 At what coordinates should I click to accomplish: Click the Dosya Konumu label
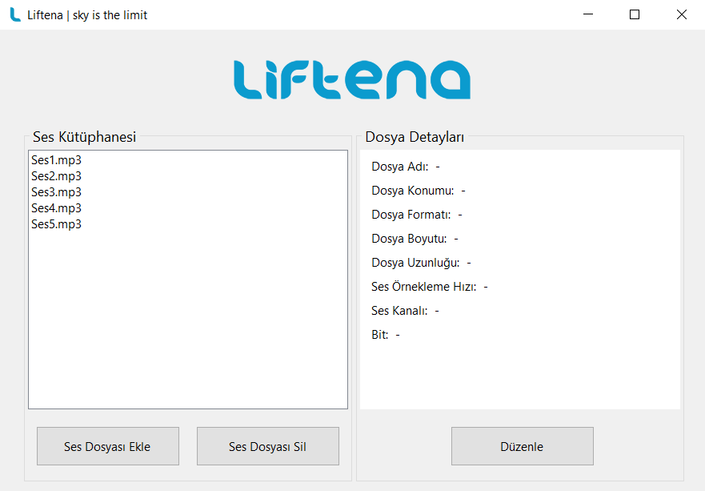(413, 191)
